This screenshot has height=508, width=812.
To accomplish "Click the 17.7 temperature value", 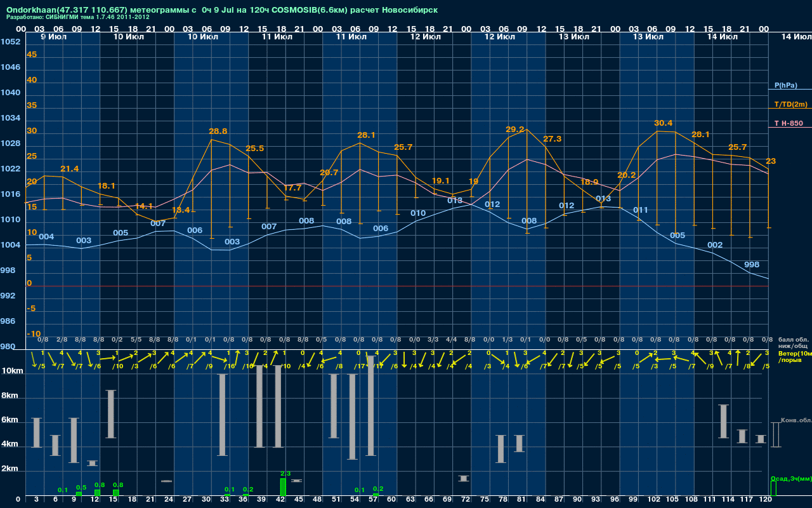I will tap(292, 188).
